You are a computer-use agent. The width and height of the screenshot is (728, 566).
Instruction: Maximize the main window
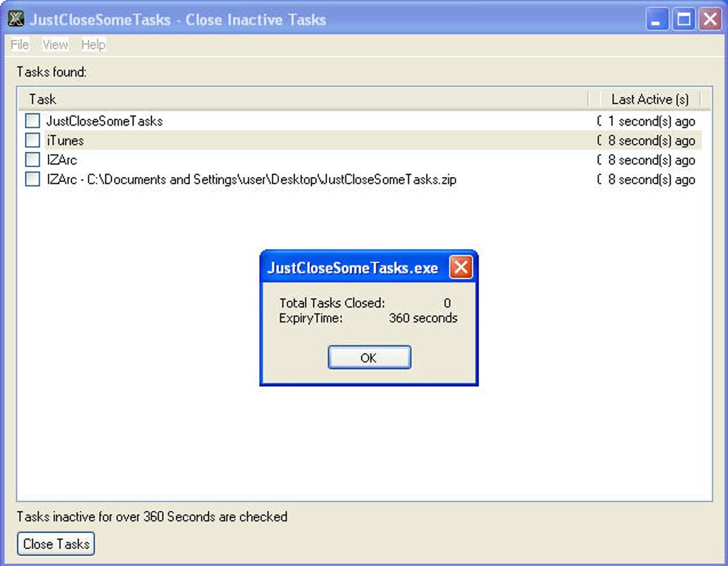(x=684, y=19)
